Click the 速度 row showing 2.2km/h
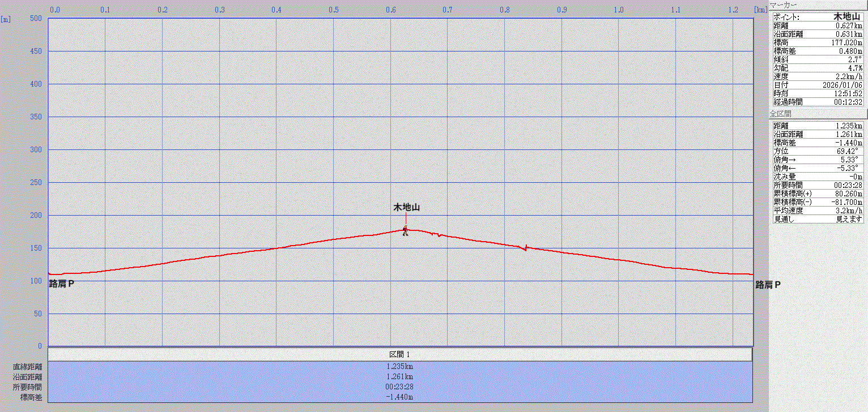The image size is (868, 412). (x=818, y=76)
